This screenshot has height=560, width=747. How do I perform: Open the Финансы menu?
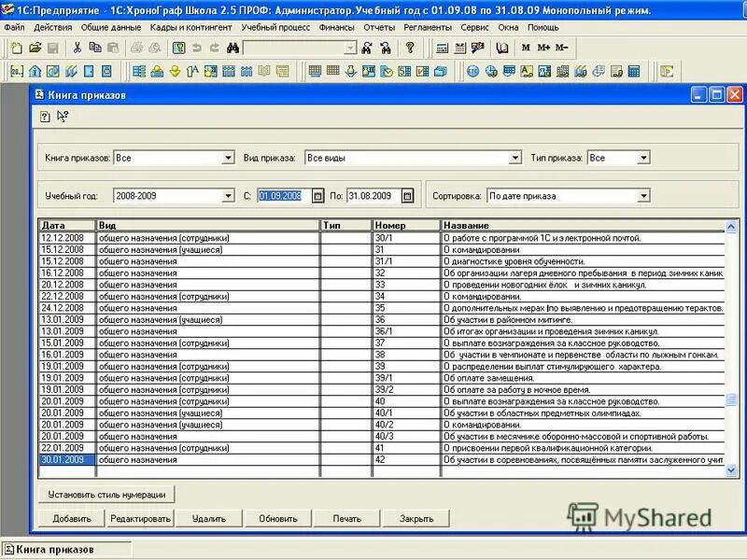click(336, 27)
